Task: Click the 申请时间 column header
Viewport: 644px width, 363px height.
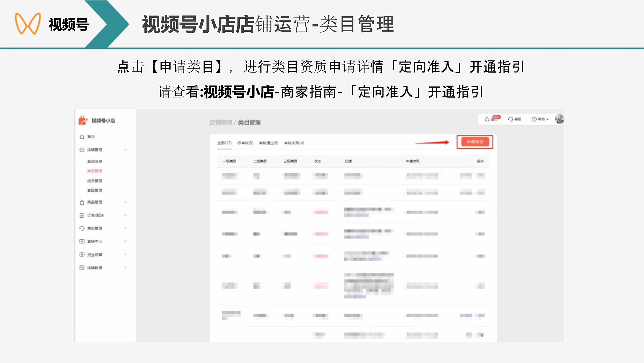Action: (413, 161)
